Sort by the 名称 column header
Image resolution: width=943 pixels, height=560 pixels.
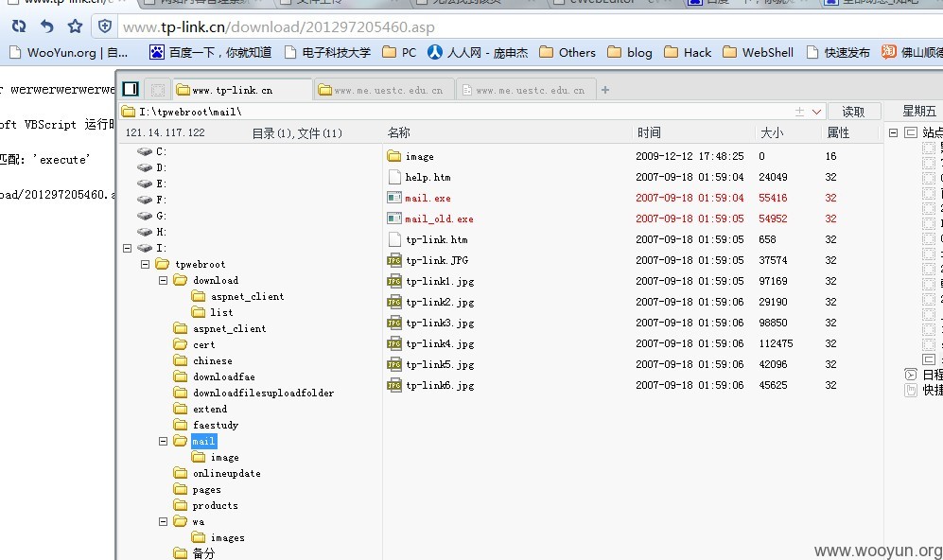[399, 132]
